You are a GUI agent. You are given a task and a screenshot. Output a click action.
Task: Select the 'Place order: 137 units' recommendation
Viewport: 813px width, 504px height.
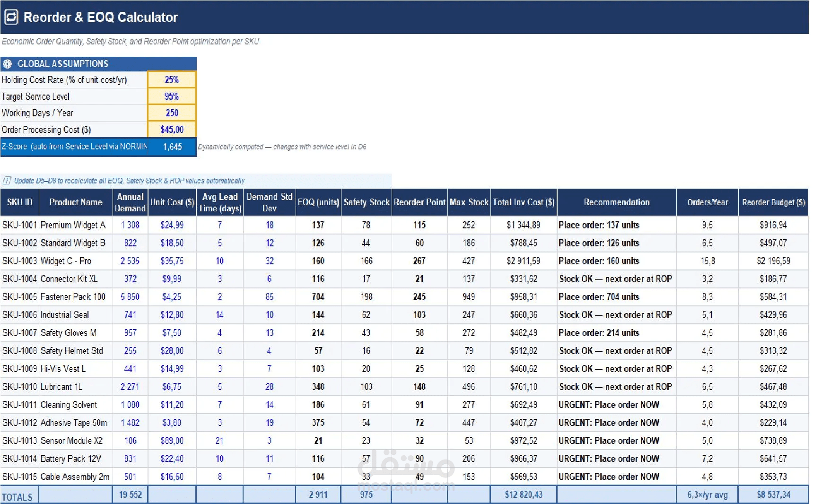tap(617, 225)
